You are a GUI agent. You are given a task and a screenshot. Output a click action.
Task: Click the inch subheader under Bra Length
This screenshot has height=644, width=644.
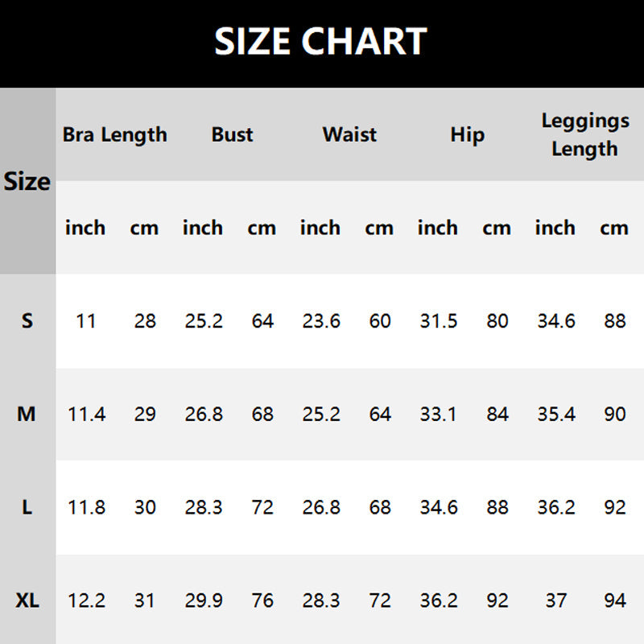85,228
